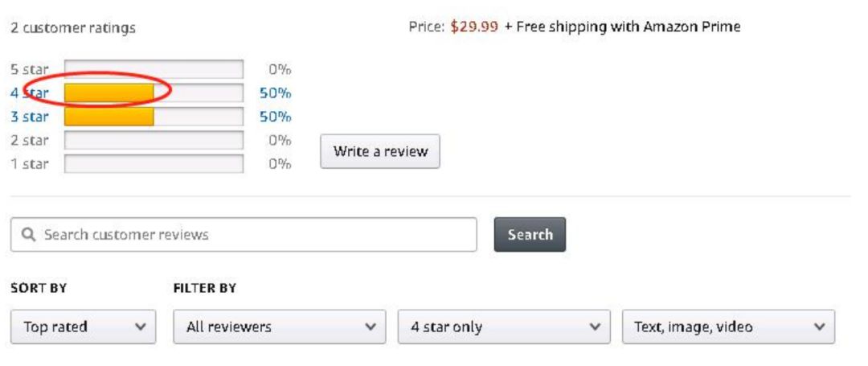The image size is (868, 366).
Task: Click the dark Search button
Action: coord(530,234)
